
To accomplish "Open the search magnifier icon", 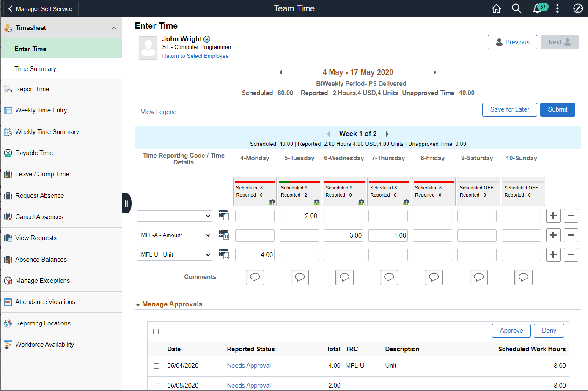I will 517,8.
